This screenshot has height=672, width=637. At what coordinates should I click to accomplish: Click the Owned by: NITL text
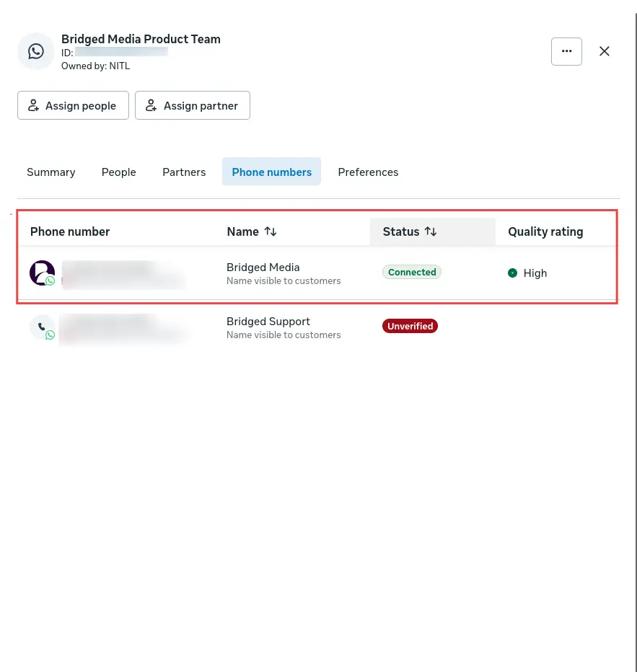(x=95, y=66)
